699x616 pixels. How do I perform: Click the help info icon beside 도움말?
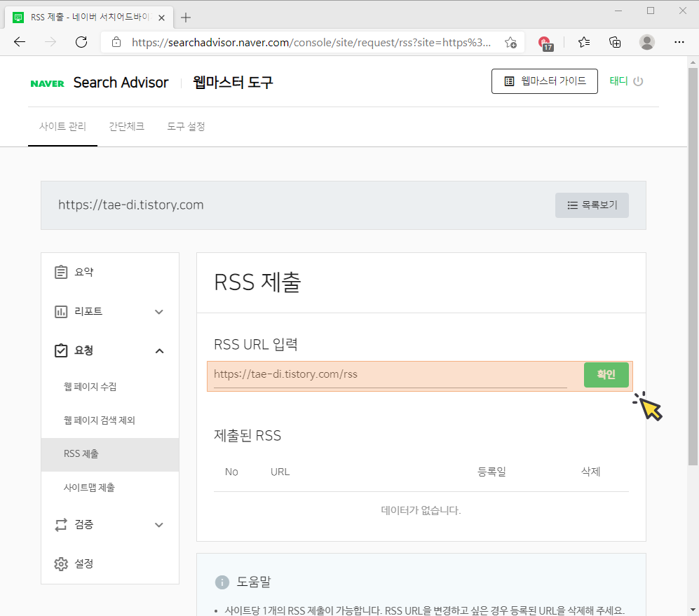222,582
